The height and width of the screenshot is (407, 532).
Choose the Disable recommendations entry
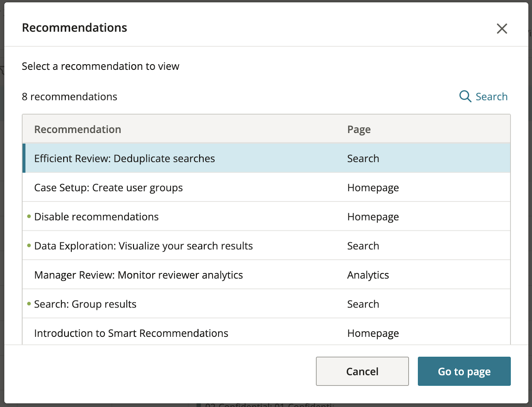click(x=96, y=216)
